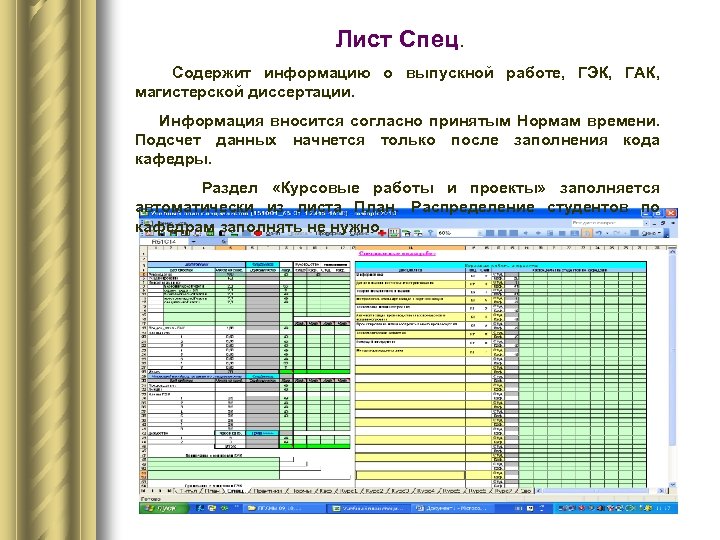Switch to the План sheet tab
The width and height of the screenshot is (720, 540).
(x=212, y=491)
